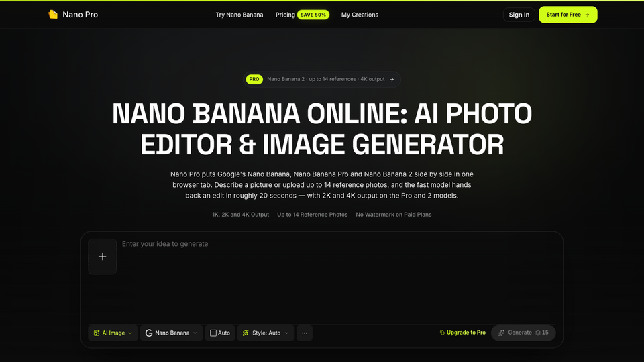Click the credits stack icon showing 15

(x=538, y=333)
